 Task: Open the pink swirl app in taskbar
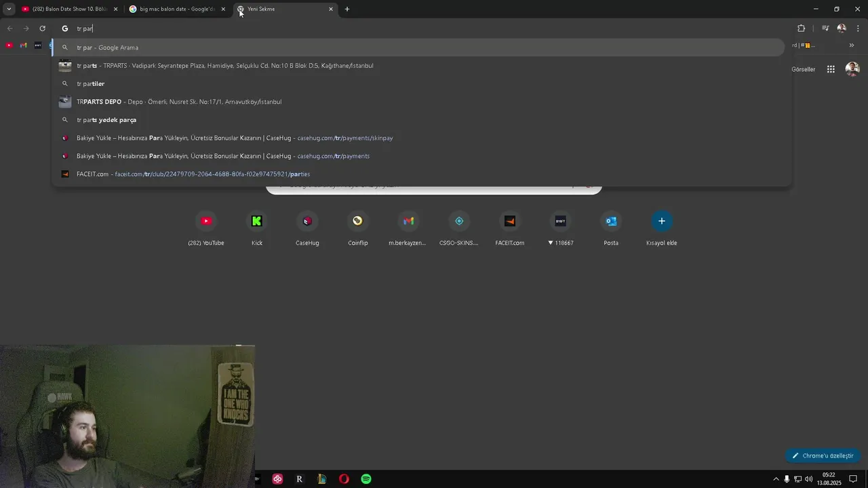[x=277, y=479]
